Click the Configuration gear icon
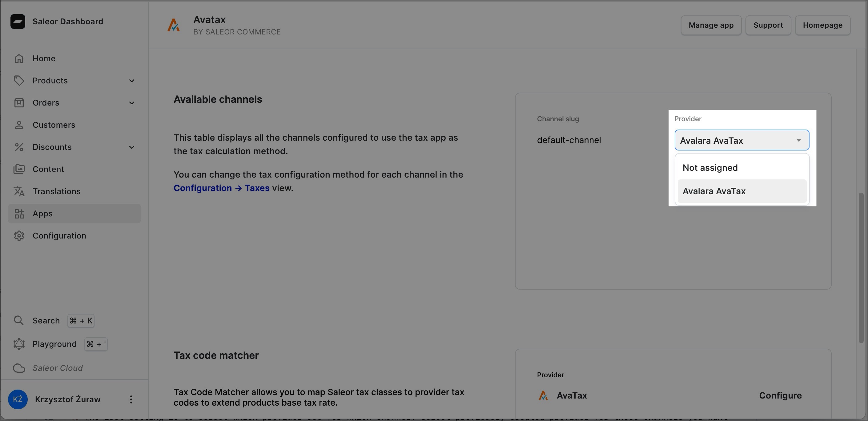The image size is (868, 421). 19,235
